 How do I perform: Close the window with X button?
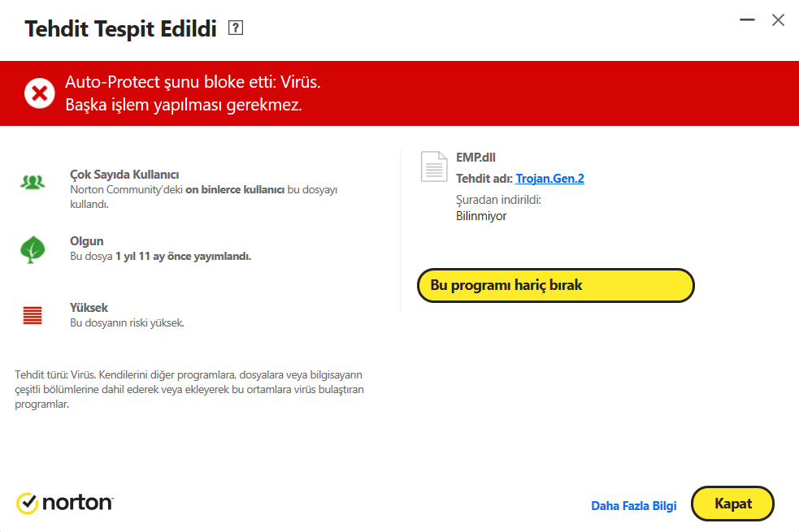(x=778, y=19)
